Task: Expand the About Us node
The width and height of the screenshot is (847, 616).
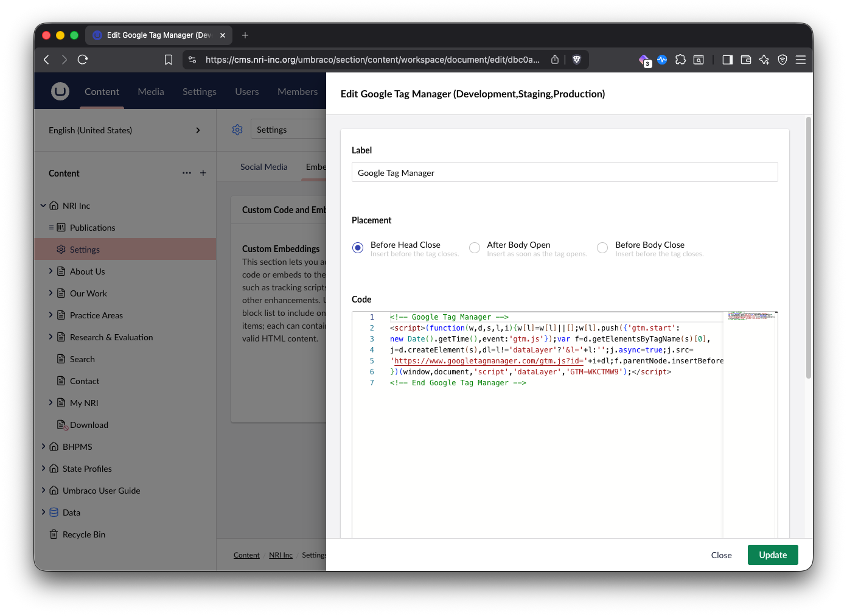Action: [x=51, y=271]
